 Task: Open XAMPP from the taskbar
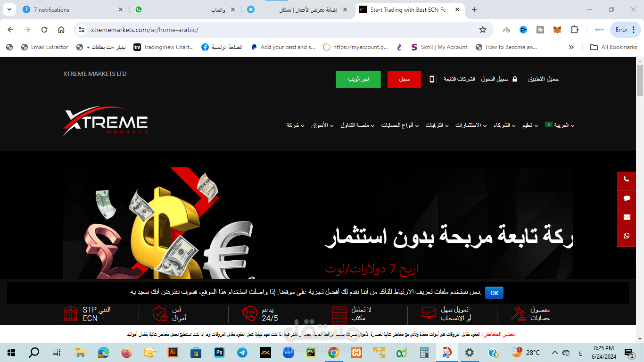pyautogui.click(x=356, y=352)
